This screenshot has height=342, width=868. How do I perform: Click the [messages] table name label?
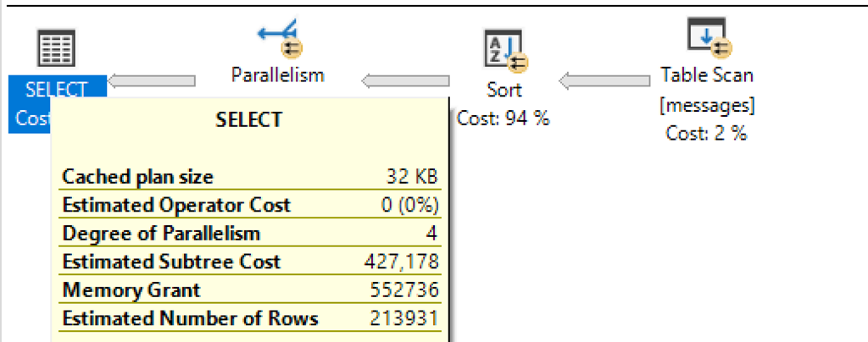[707, 104]
